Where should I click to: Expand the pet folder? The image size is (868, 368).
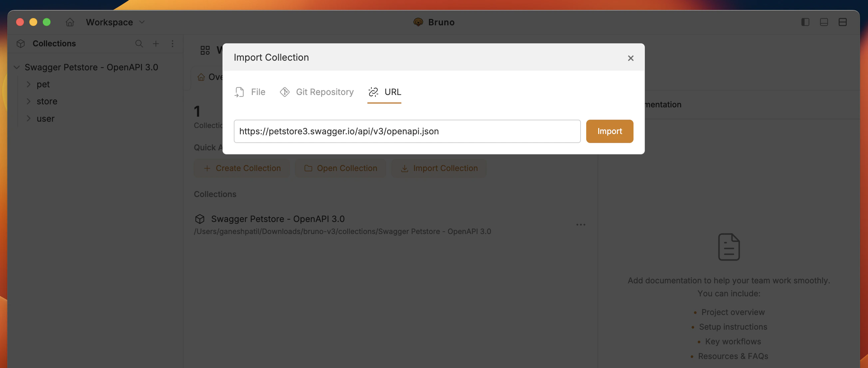point(29,84)
